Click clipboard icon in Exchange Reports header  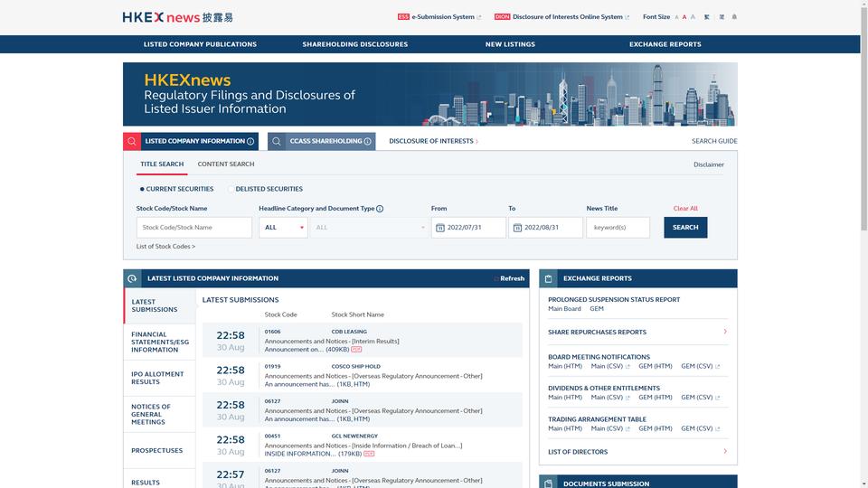tap(548, 278)
